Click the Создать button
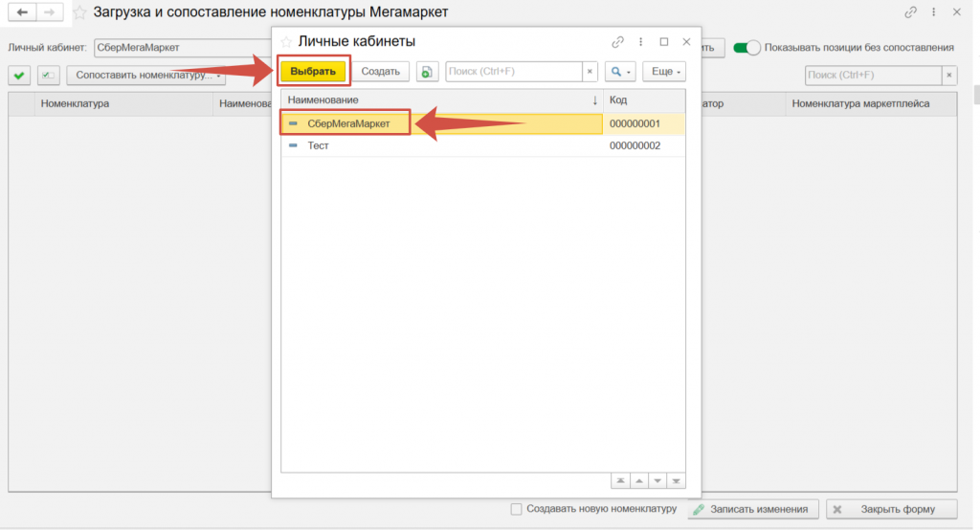 (x=380, y=72)
